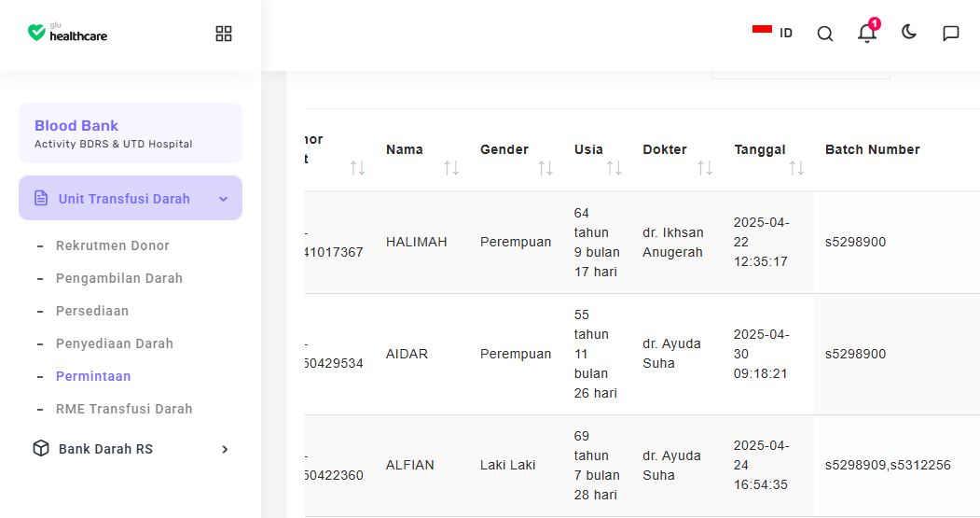Go to Pengambilan Darah page
The height and width of the screenshot is (518, 980).
click(x=118, y=278)
